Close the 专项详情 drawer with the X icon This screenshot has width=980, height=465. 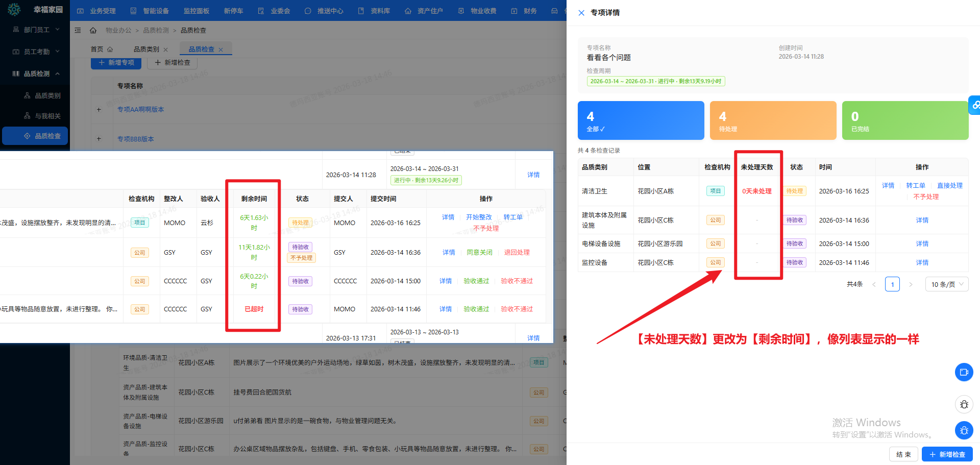pos(581,13)
